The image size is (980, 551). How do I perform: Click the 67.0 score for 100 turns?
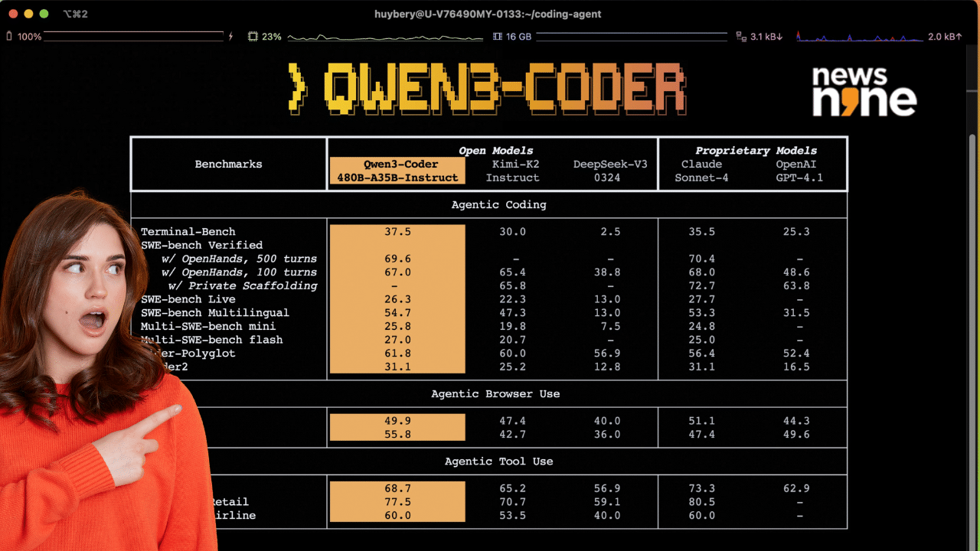(397, 272)
